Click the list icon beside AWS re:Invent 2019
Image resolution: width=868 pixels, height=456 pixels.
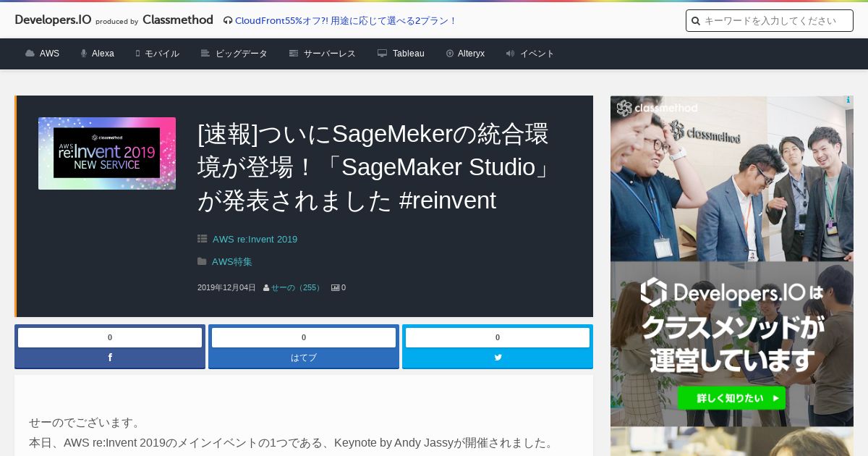tap(203, 239)
